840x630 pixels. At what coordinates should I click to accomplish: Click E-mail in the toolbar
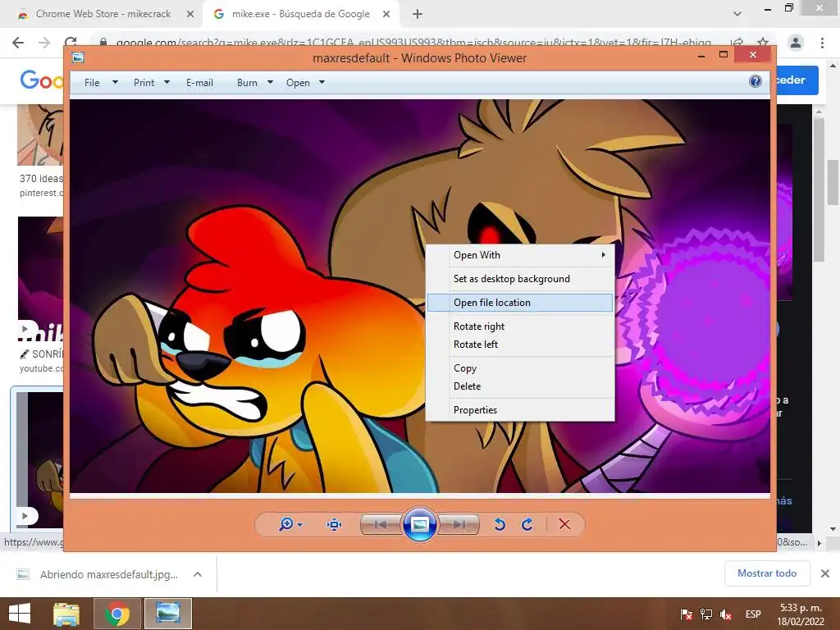pos(200,83)
